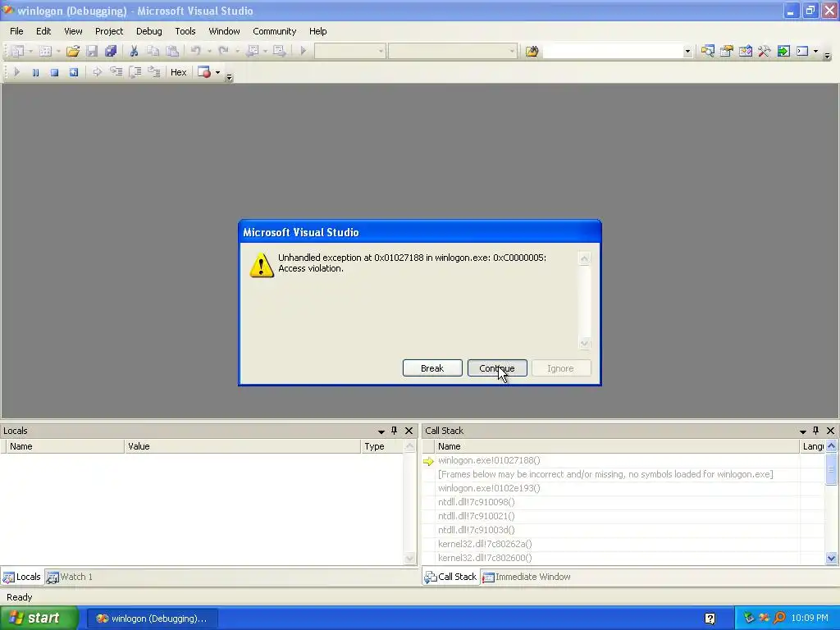This screenshot has width=840, height=630.
Task: Click the Navigate Backward icon
Action: 253,51
